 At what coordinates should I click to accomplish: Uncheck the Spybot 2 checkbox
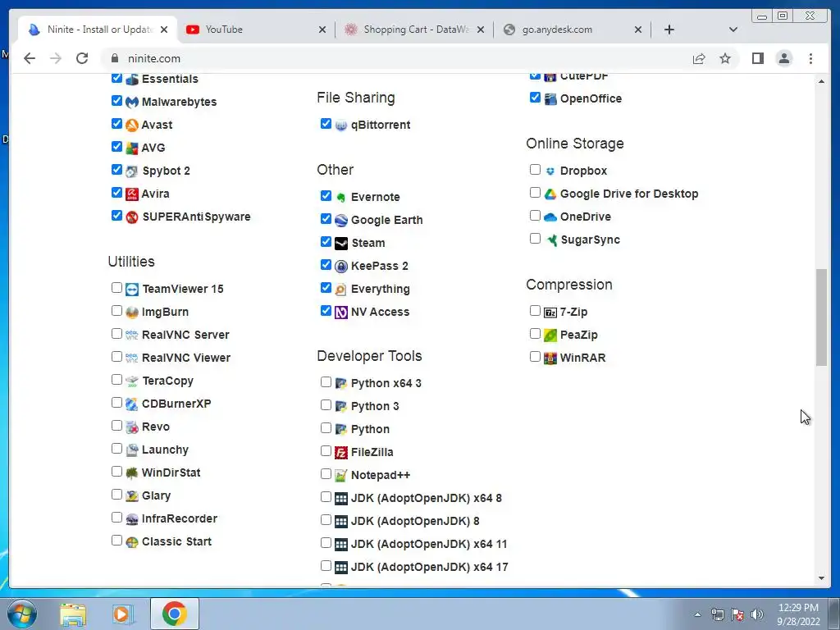[x=116, y=170]
